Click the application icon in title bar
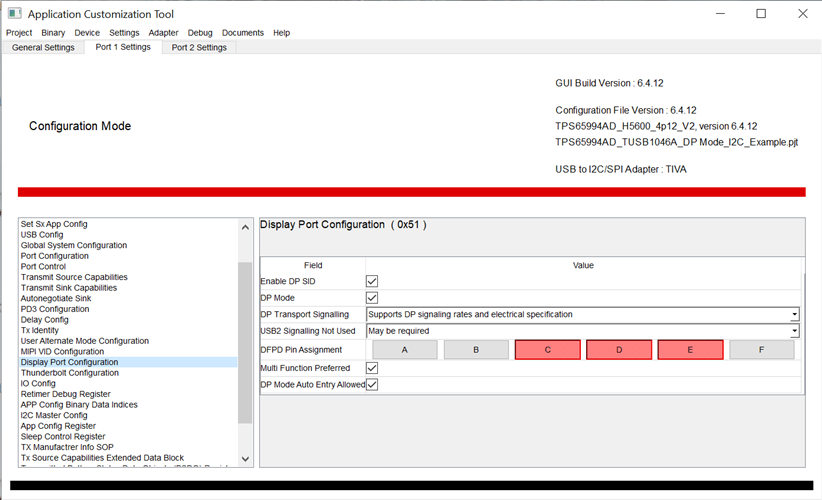Viewport: 822px width, 500px height. 15,14
